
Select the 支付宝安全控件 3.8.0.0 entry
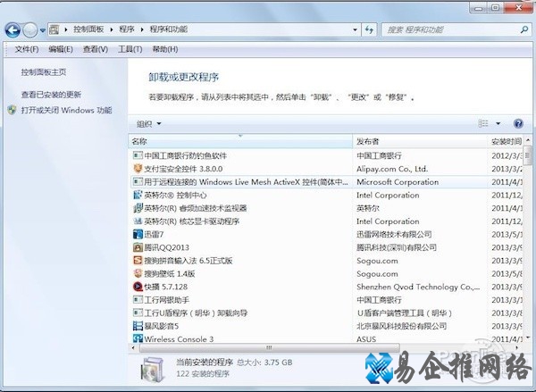tap(183, 169)
